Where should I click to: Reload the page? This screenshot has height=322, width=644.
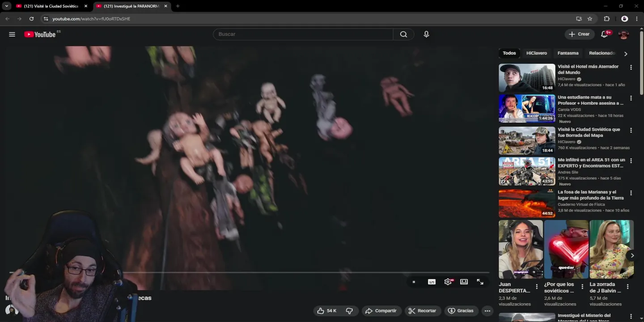coord(31,19)
